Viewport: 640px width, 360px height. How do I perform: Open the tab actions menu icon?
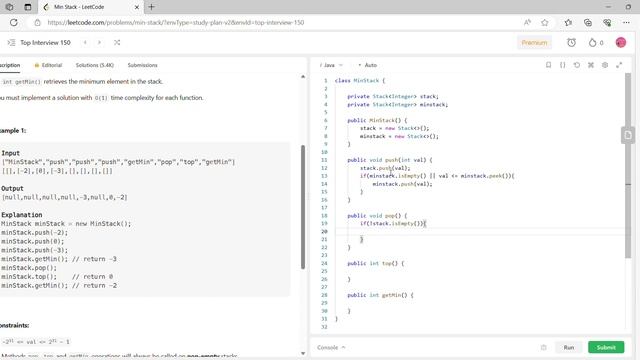tap(28, 7)
